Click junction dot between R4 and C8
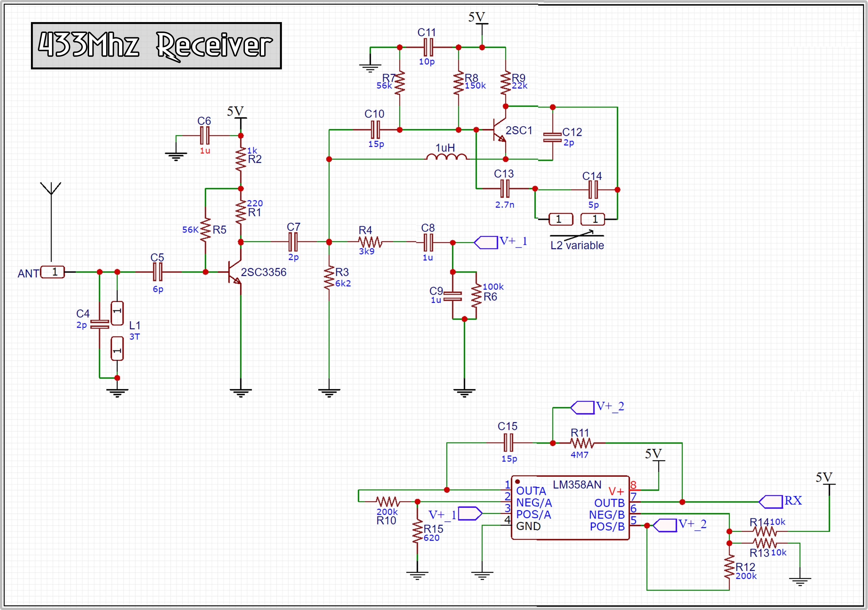The image size is (868, 610). point(453,242)
